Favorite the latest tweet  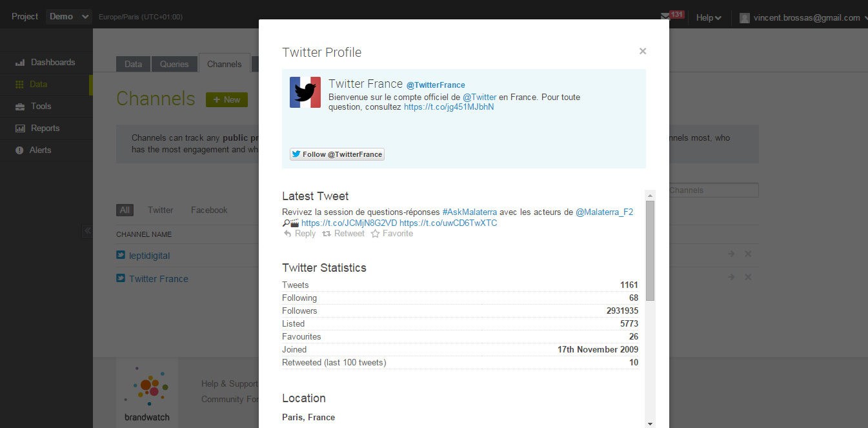coord(392,234)
